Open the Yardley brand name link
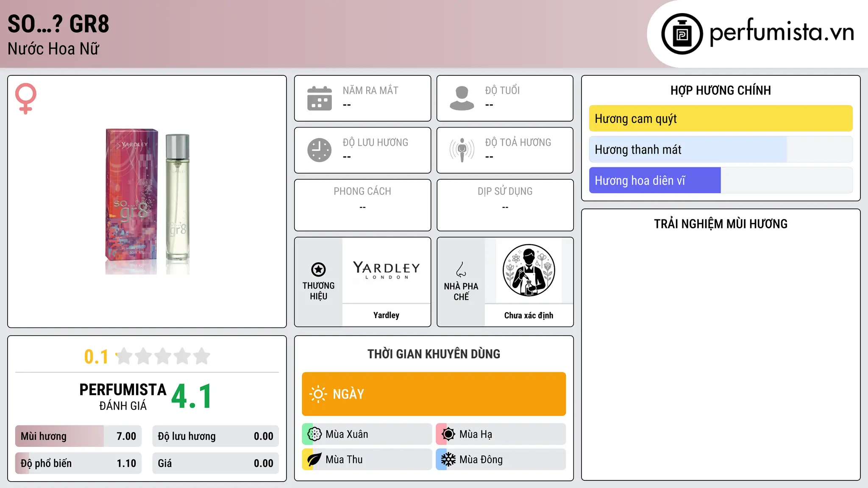This screenshot has width=868, height=488. [x=386, y=315]
